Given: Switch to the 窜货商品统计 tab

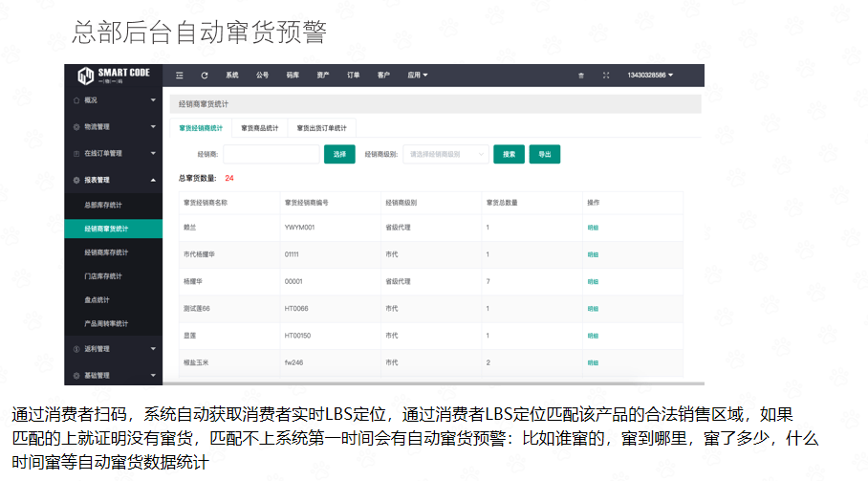Looking at the screenshot, I should tap(259, 127).
